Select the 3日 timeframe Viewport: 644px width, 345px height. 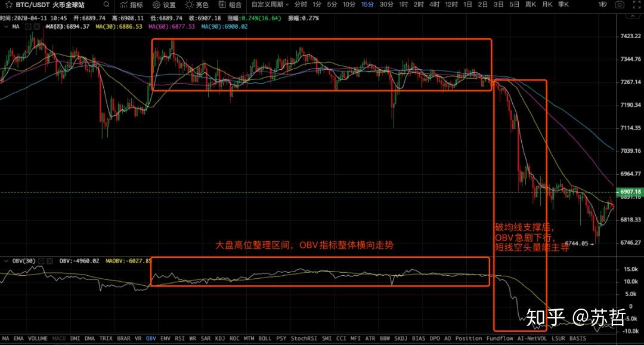tap(499, 5)
